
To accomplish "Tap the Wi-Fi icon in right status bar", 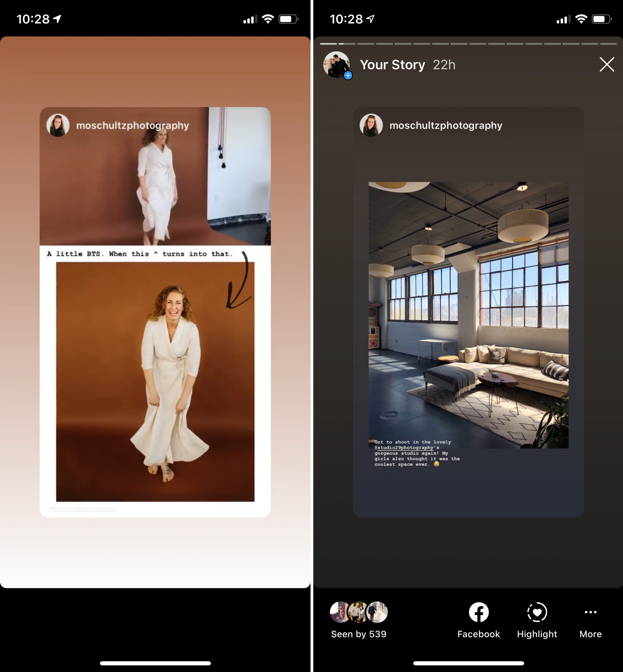I will tap(581, 19).
